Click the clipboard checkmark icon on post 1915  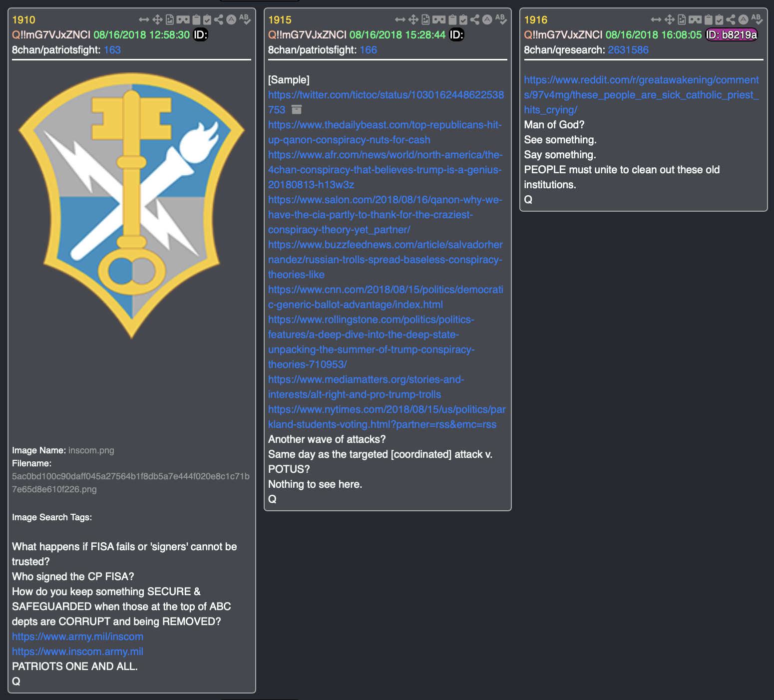[x=463, y=19]
